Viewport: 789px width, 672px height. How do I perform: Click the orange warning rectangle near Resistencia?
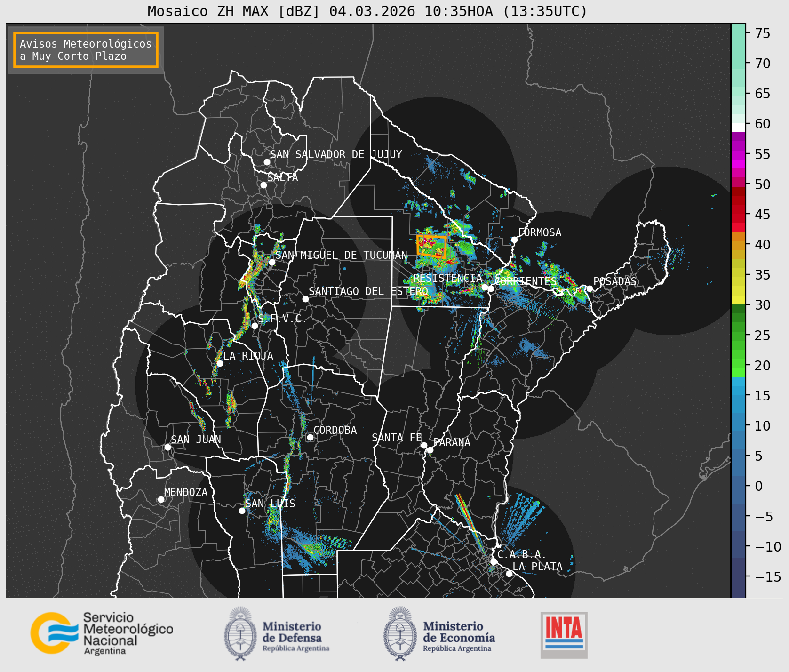click(x=431, y=246)
